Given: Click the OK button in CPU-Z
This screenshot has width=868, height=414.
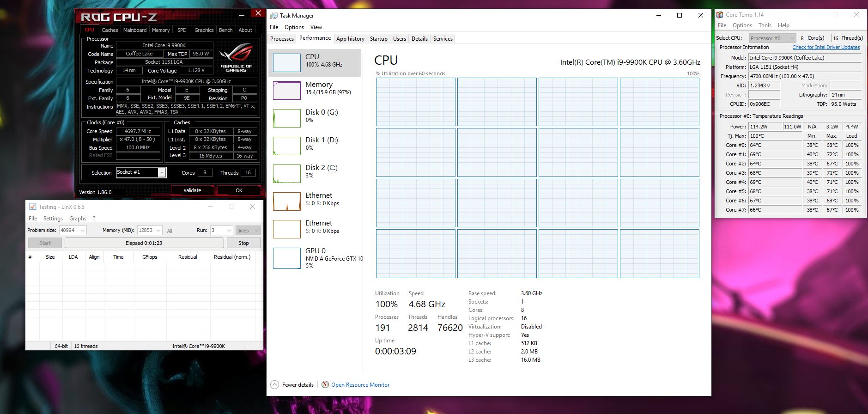Looking at the screenshot, I should coord(239,190).
